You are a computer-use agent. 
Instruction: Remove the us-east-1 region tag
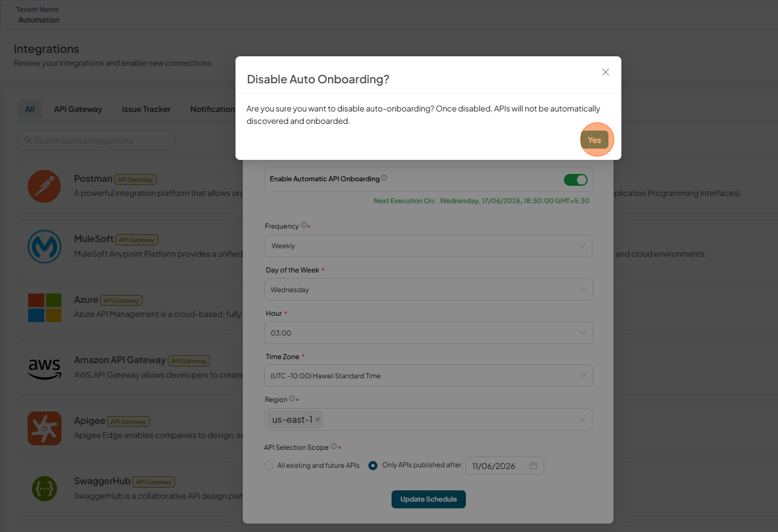pyautogui.click(x=318, y=419)
